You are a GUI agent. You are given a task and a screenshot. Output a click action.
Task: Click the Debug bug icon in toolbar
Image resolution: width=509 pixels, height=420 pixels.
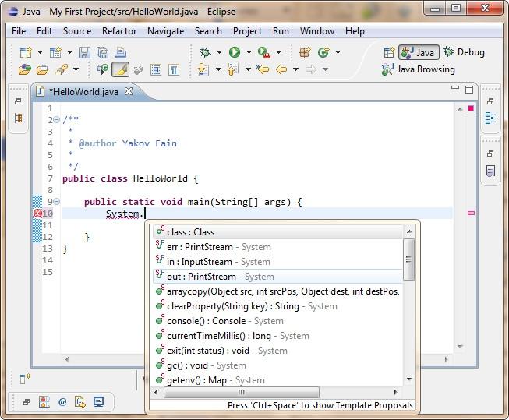click(x=205, y=52)
